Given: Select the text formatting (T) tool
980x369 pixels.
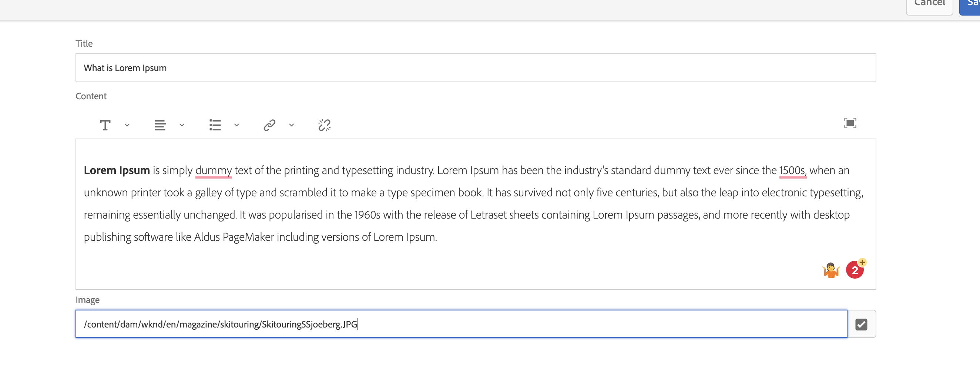Looking at the screenshot, I should pos(105,125).
